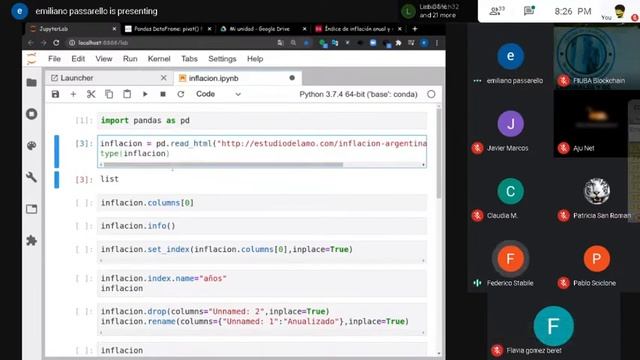Open the browser three-dot menu
Viewport: 640px width, 360px height.
coord(437,43)
